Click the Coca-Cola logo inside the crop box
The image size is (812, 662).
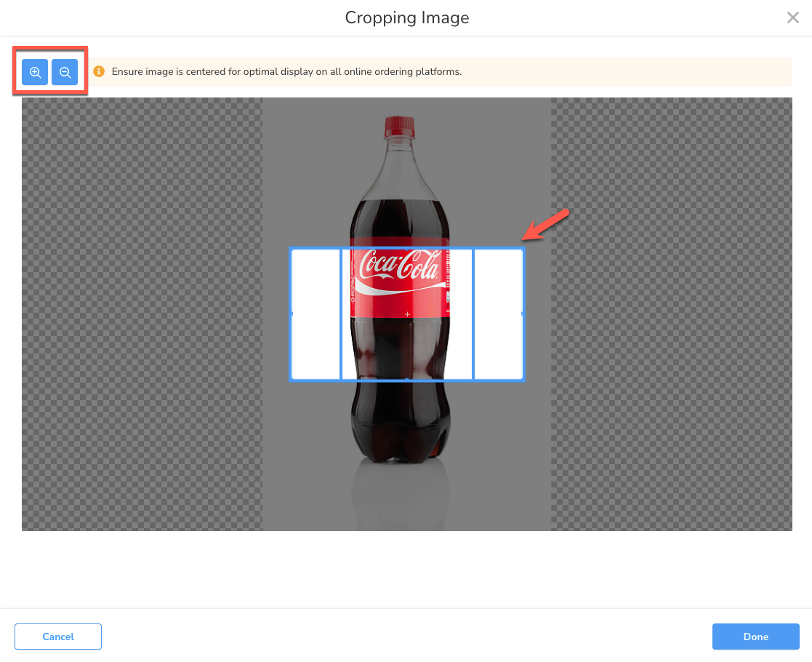(399, 265)
